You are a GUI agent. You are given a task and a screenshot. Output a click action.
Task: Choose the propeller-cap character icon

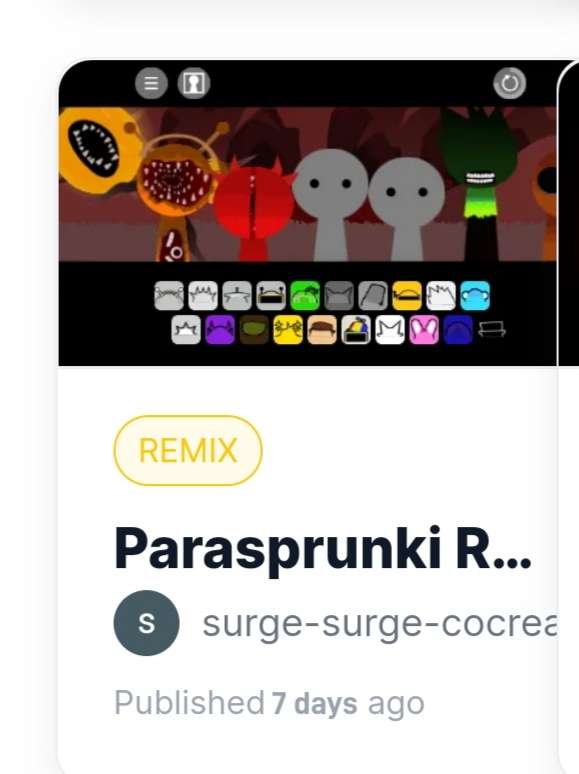pyautogui.click(x=356, y=330)
